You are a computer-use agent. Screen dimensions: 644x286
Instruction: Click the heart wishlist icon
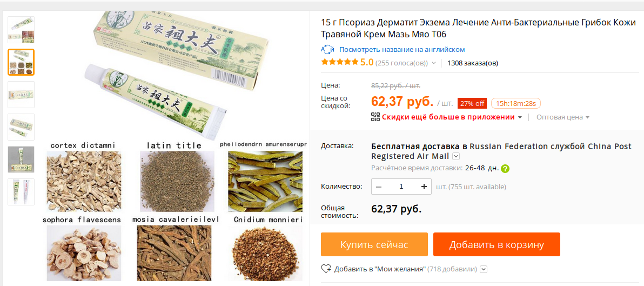326,269
